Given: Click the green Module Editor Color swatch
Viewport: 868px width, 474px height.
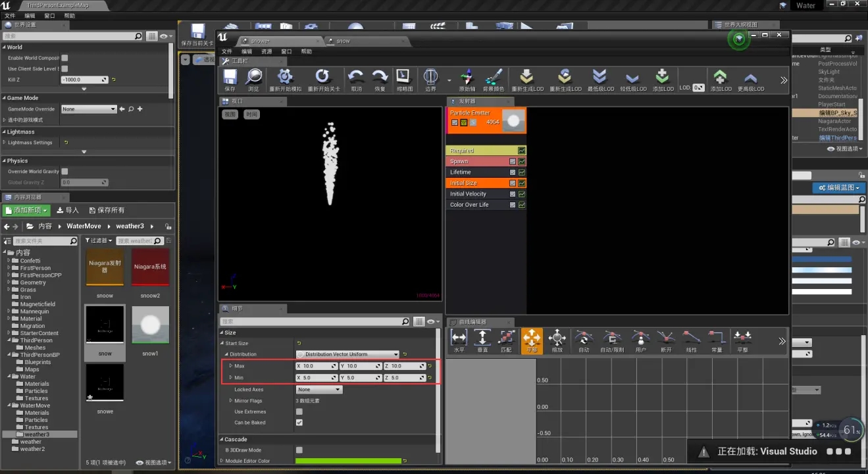Looking at the screenshot, I should pos(349,461).
